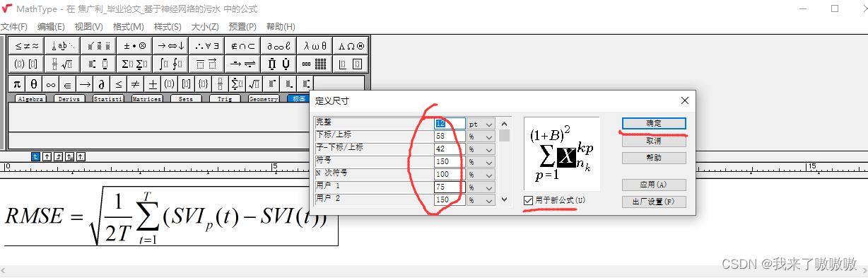The height and width of the screenshot is (278, 868).
Task: Open the relational symbols palette (≤ ≠ ≈)
Action: click(25, 46)
